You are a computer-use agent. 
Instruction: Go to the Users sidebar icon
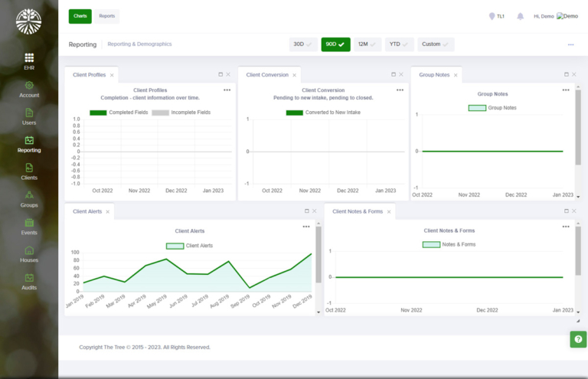click(x=29, y=113)
